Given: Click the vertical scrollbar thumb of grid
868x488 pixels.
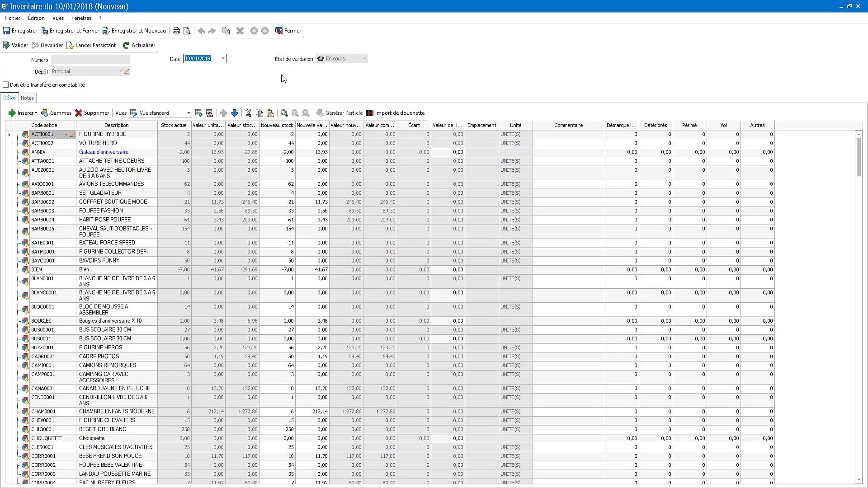Looking at the screenshot, I should click(x=859, y=157).
